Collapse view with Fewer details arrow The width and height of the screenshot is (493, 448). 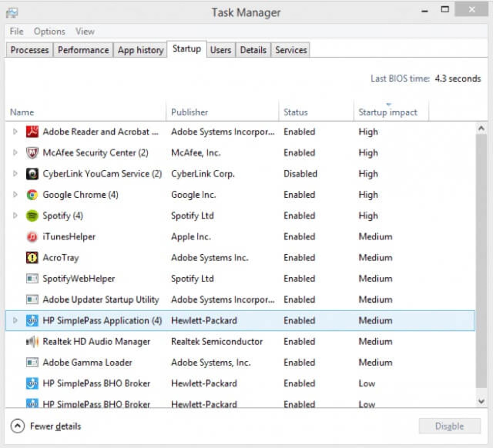[17, 426]
